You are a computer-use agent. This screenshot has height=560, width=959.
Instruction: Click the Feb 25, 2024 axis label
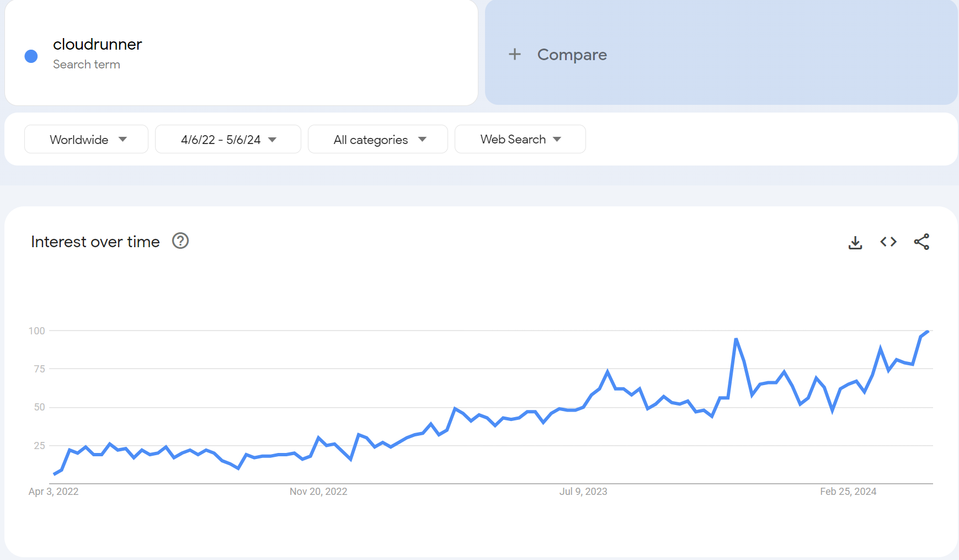click(x=848, y=492)
